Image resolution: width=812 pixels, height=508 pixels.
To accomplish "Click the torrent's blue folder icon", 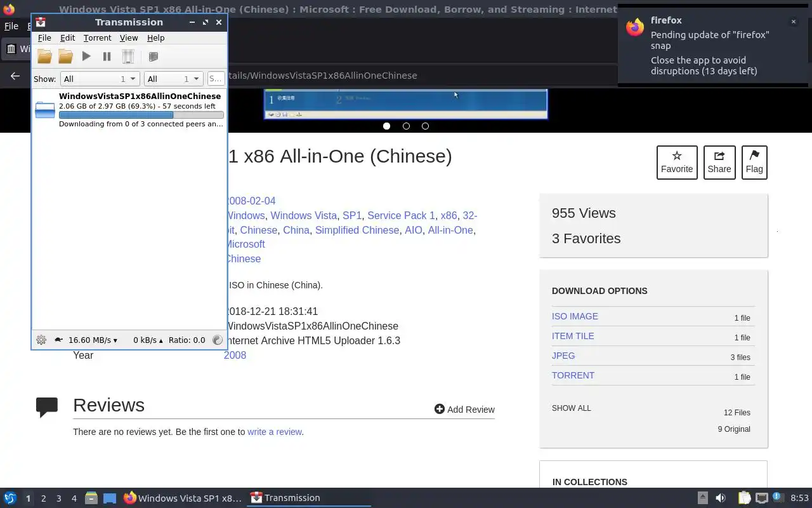I will pos(45,110).
